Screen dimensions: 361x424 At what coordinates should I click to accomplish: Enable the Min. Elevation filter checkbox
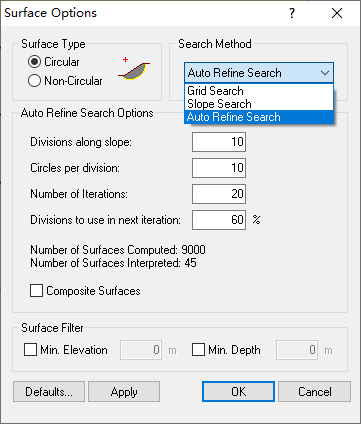coord(30,350)
